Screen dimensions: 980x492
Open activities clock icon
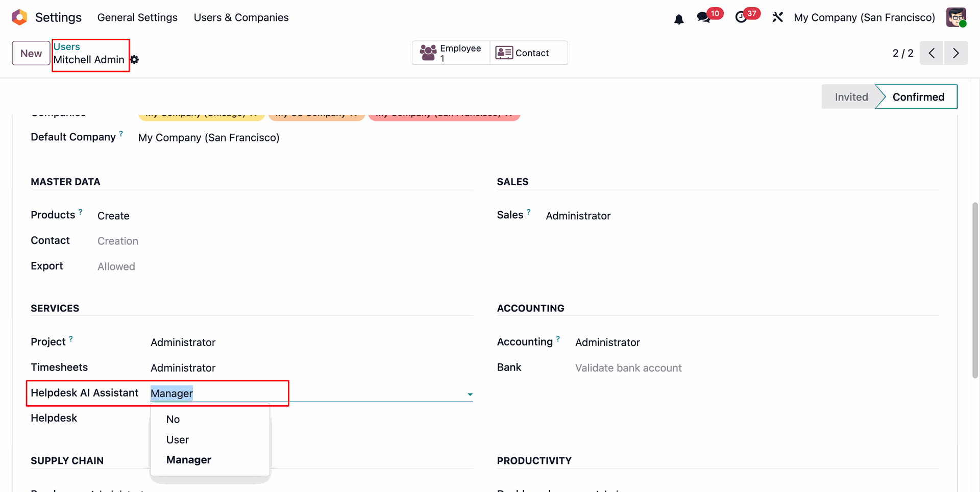pyautogui.click(x=741, y=17)
